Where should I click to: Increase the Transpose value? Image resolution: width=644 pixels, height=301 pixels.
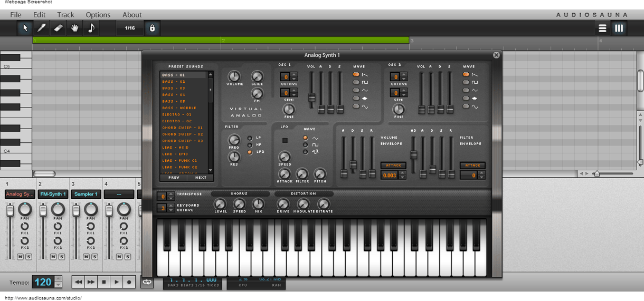tap(171, 195)
